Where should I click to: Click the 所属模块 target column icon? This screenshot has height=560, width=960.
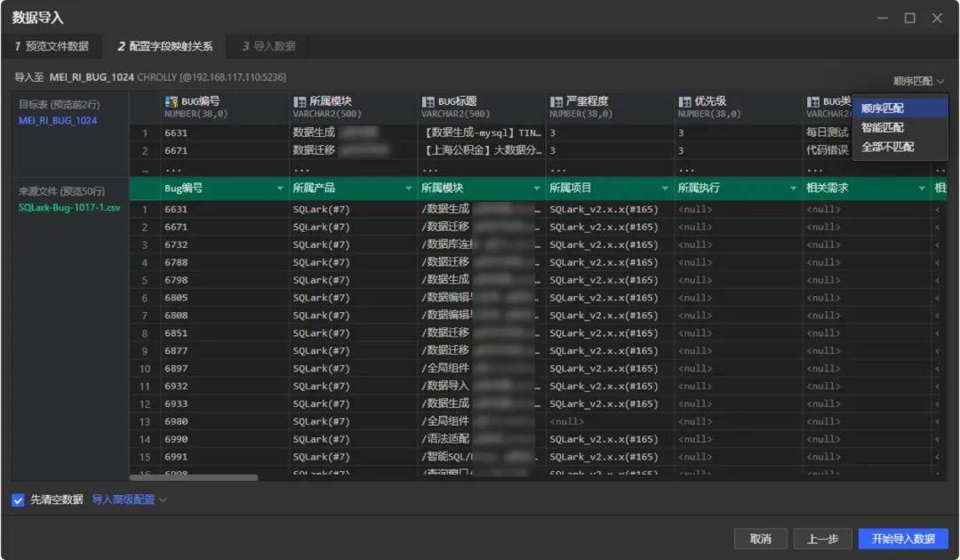pos(300,101)
